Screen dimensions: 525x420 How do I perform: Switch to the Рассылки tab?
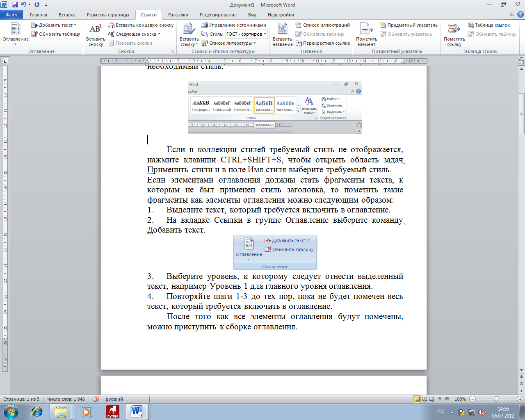(178, 15)
